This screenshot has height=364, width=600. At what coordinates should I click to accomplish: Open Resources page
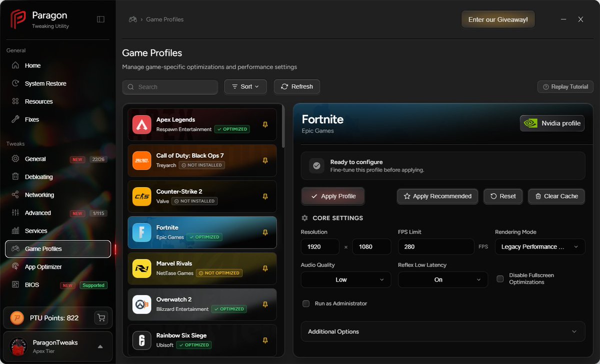[58, 101]
